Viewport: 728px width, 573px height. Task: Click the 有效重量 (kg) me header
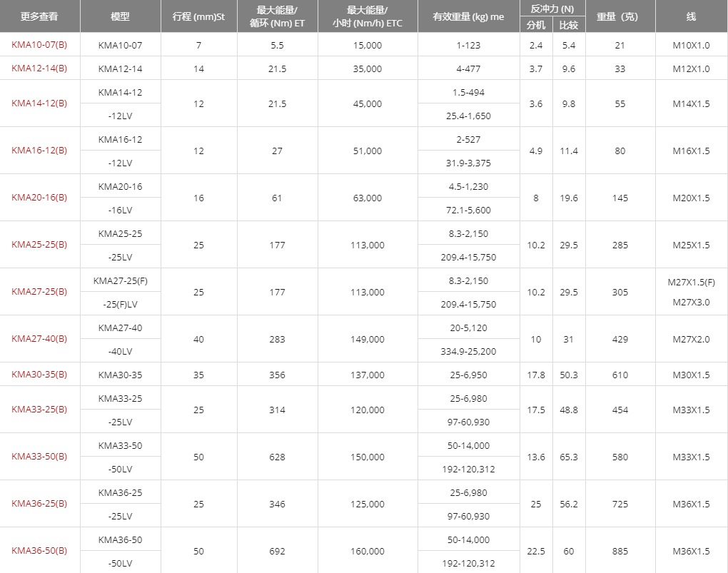pyautogui.click(x=468, y=16)
